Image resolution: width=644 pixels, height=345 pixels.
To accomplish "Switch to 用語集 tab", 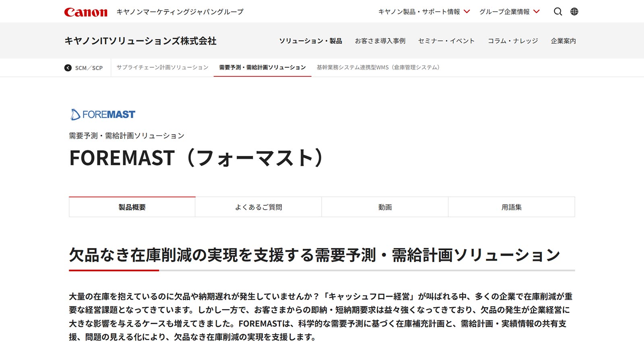I will click(512, 207).
